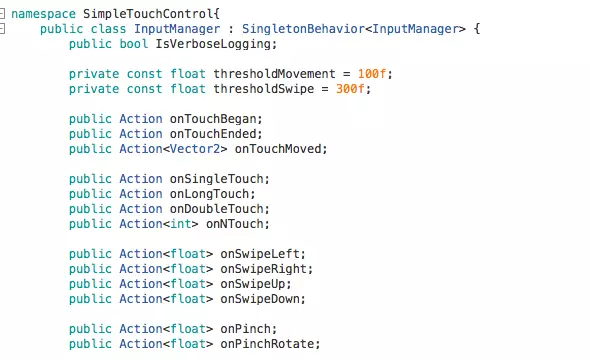
Task: Click the IsVerboseLogging field name
Action: [x=213, y=44]
